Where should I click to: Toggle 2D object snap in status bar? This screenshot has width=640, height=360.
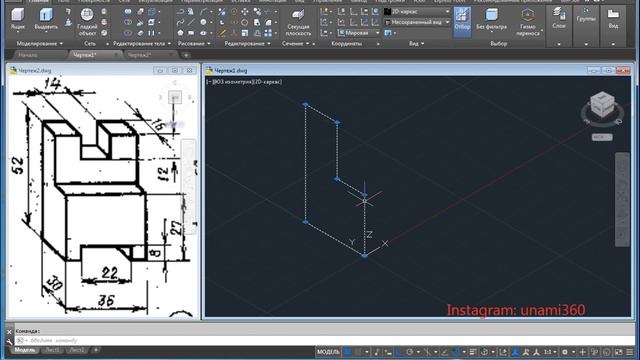(x=456, y=351)
